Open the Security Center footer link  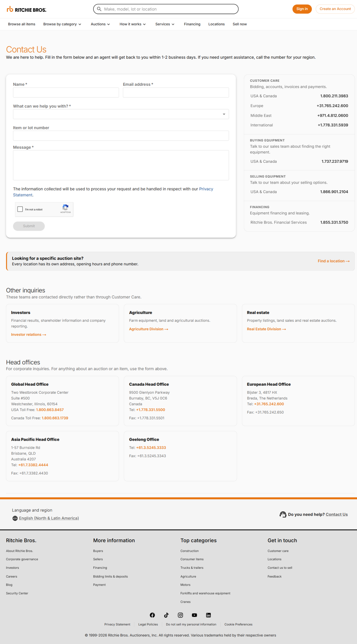[17, 593]
